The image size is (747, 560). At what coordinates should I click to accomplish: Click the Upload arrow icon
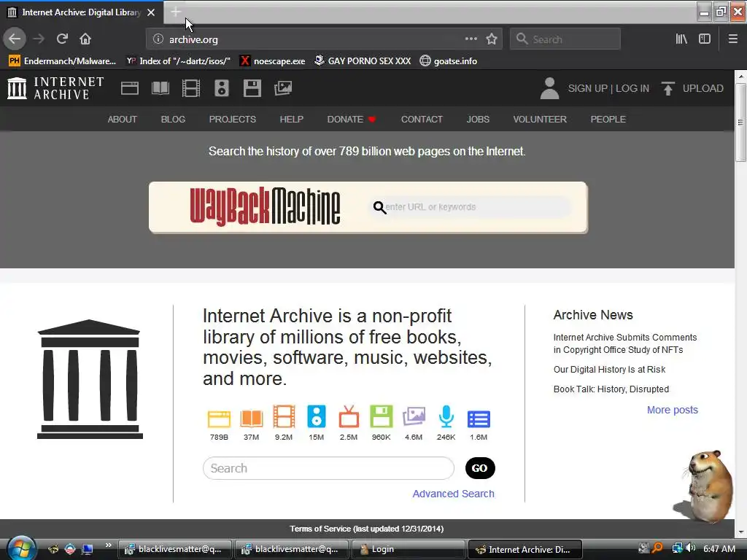point(668,88)
